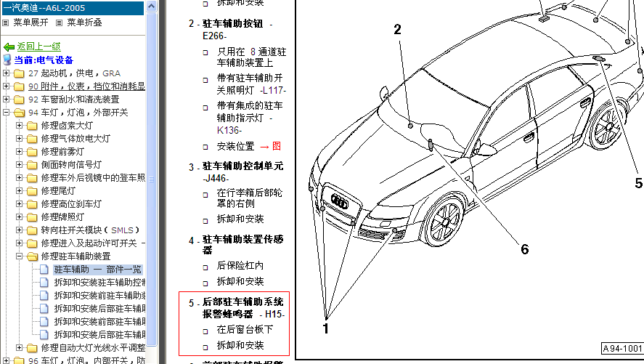Viewport: 644px width, 364px height.
Task: Expand the 修理尾灯 tree node
Action: [x=20, y=190]
